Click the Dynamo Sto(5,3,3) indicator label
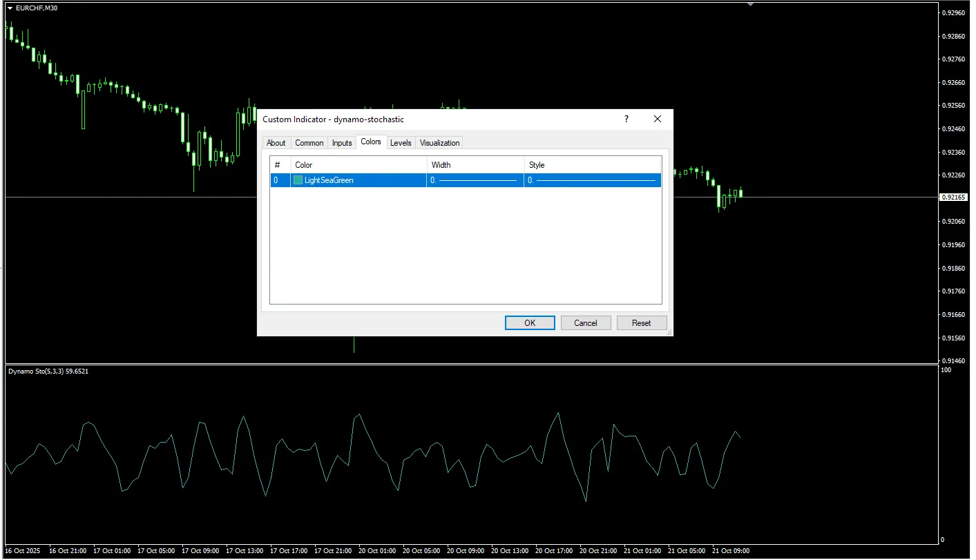Viewport: 976px width, 560px height. click(x=48, y=371)
